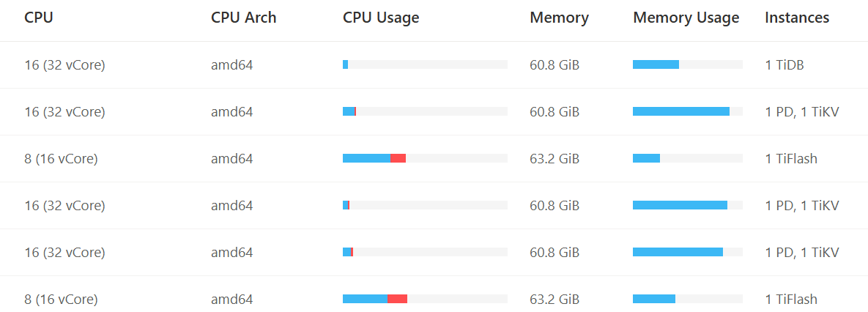Click memory usage bar in the second row
868x312 pixels.
click(x=687, y=111)
